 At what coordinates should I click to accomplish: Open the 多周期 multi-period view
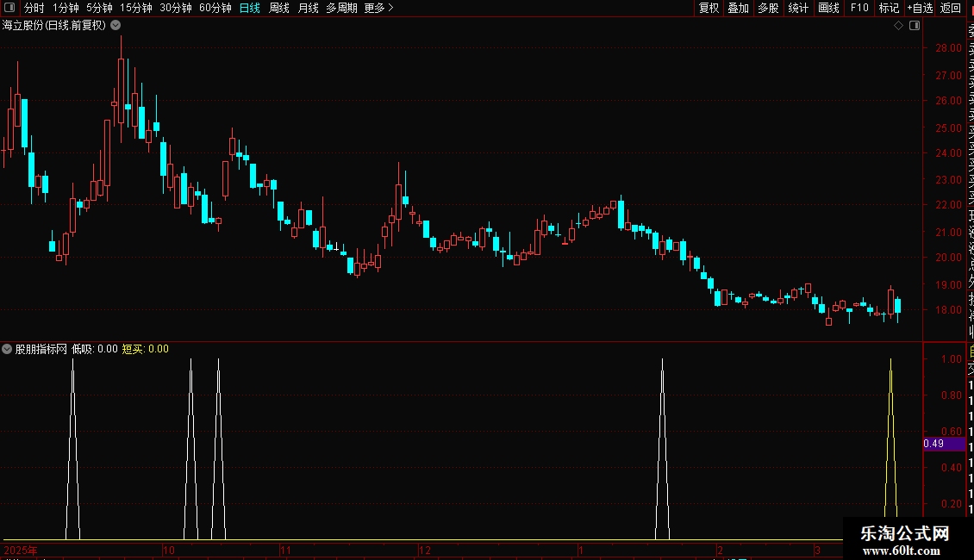click(x=341, y=8)
